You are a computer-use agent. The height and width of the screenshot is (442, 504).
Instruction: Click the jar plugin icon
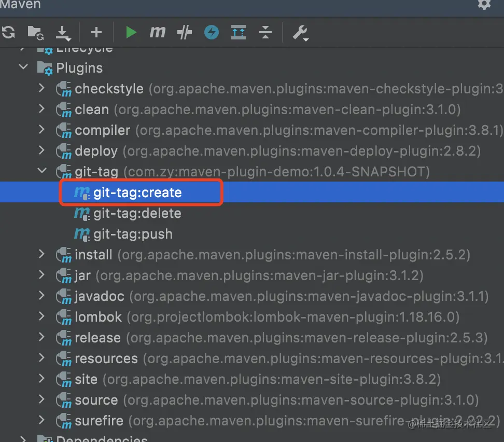pyautogui.click(x=64, y=275)
